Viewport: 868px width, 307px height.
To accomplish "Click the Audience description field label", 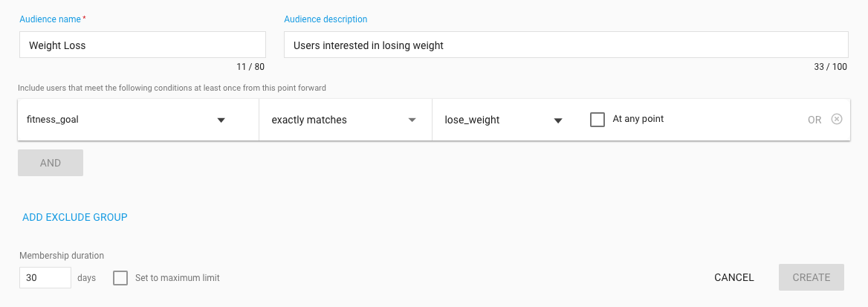I will click(325, 19).
